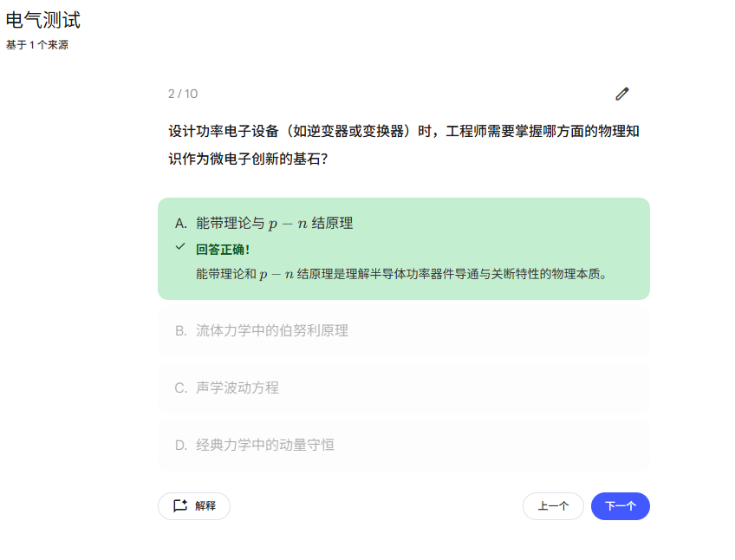Select answer D 经典力学中的动量守恒

[404, 445]
